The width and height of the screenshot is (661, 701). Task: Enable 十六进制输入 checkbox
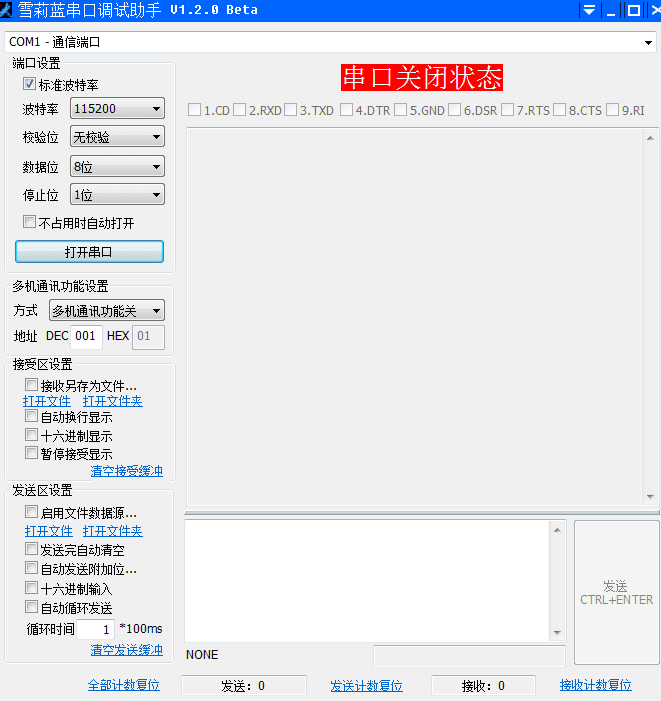pos(31,588)
